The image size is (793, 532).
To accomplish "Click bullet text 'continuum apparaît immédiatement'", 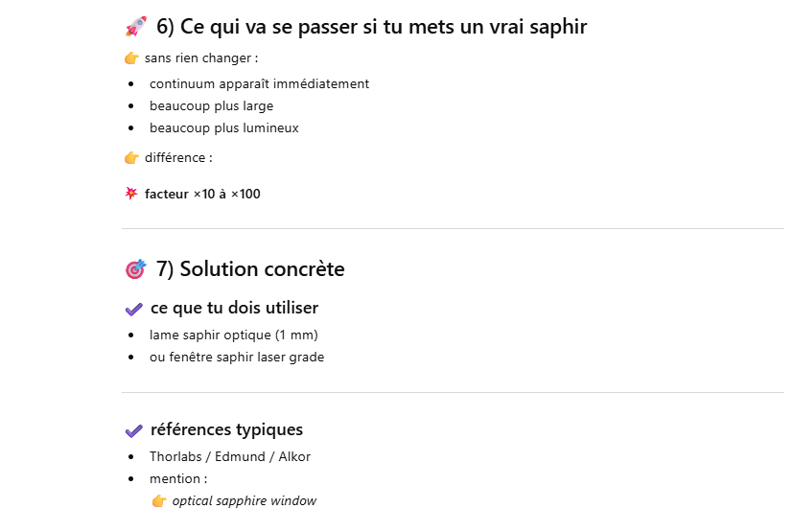I will (x=259, y=84).
